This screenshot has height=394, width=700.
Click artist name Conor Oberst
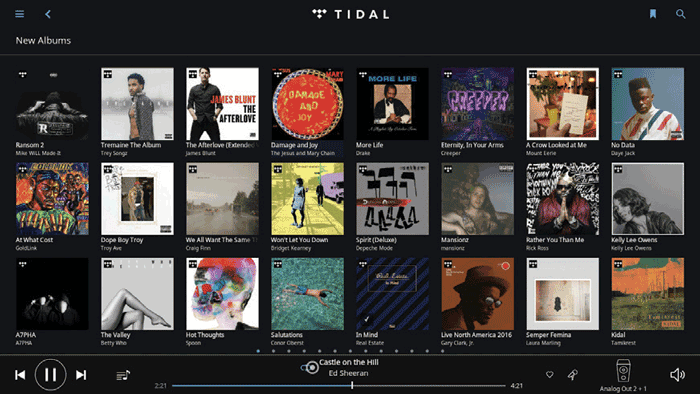(287, 343)
